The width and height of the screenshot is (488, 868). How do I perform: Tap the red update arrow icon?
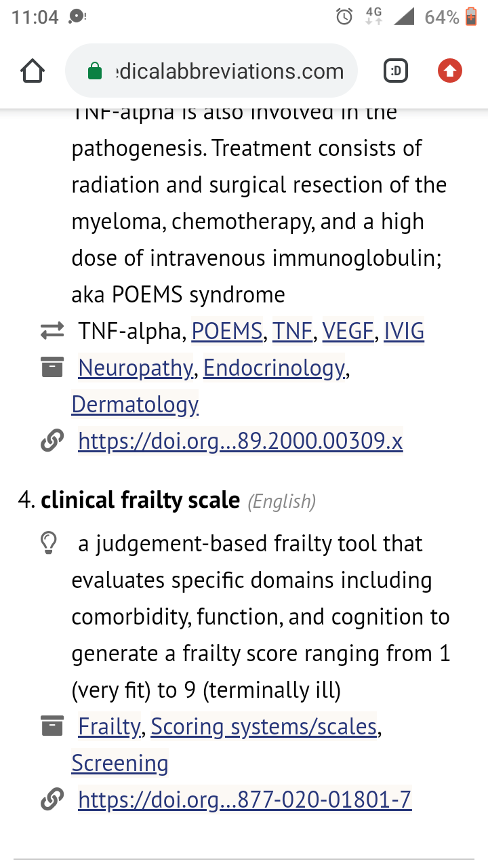point(449,71)
